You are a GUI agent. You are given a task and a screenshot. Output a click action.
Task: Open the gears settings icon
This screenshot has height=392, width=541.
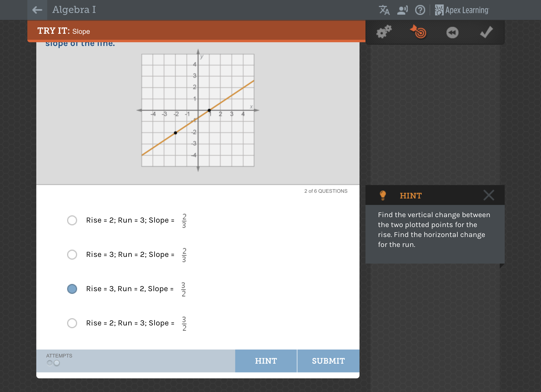pyautogui.click(x=384, y=32)
